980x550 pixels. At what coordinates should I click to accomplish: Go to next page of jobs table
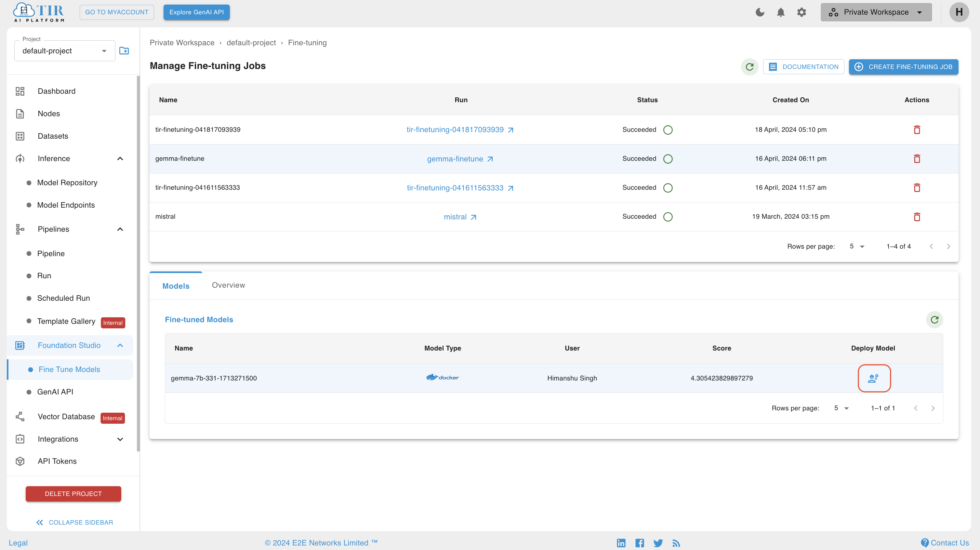point(948,246)
